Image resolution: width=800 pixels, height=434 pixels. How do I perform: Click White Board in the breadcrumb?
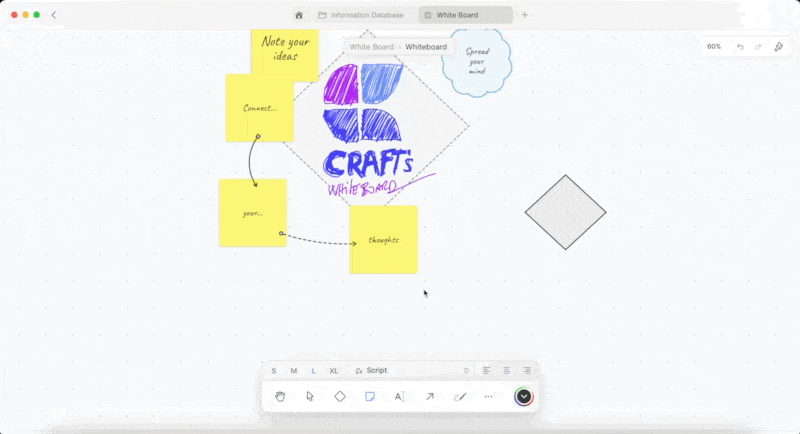point(371,47)
